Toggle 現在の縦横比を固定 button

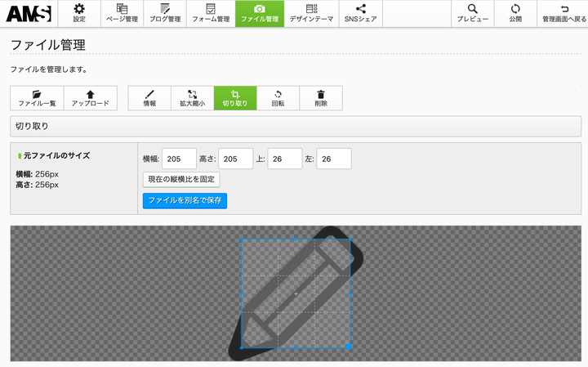pyautogui.click(x=181, y=179)
